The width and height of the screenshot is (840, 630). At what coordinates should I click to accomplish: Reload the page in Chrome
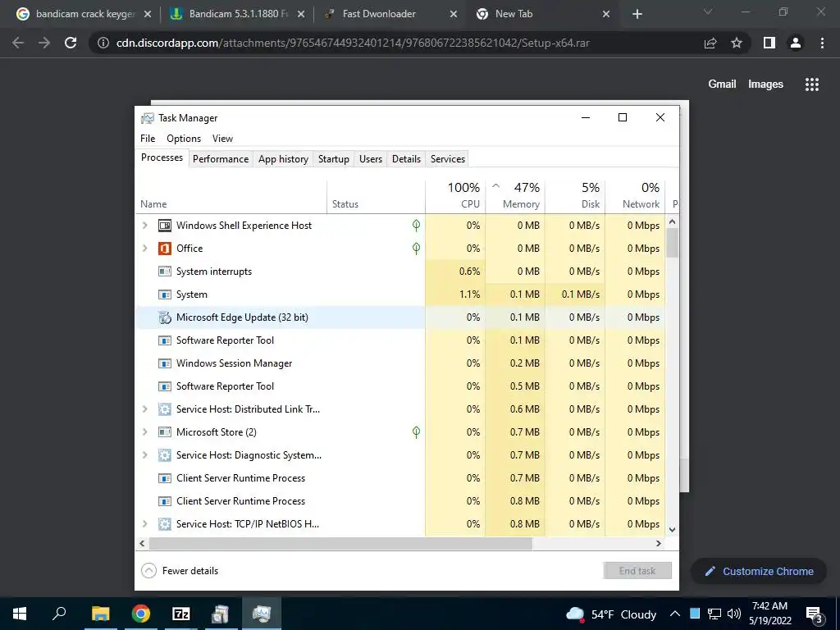tap(71, 43)
